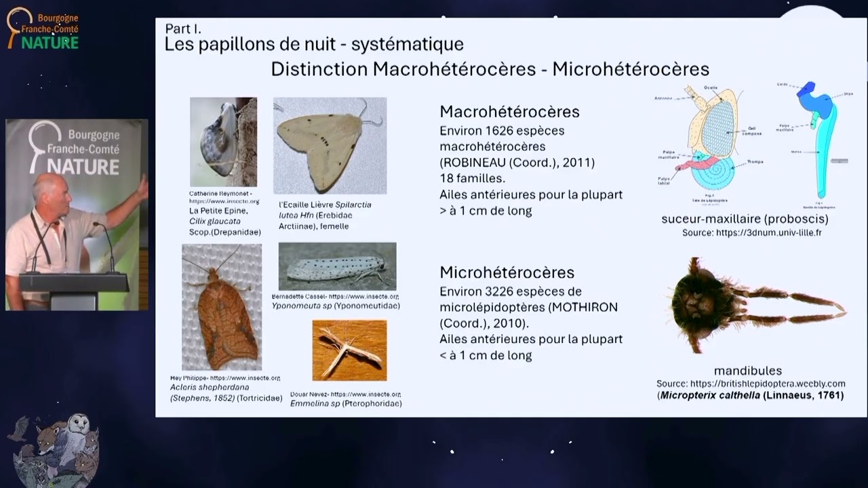Click the "Part I." label
This screenshot has width=868, height=488.
pyautogui.click(x=183, y=29)
